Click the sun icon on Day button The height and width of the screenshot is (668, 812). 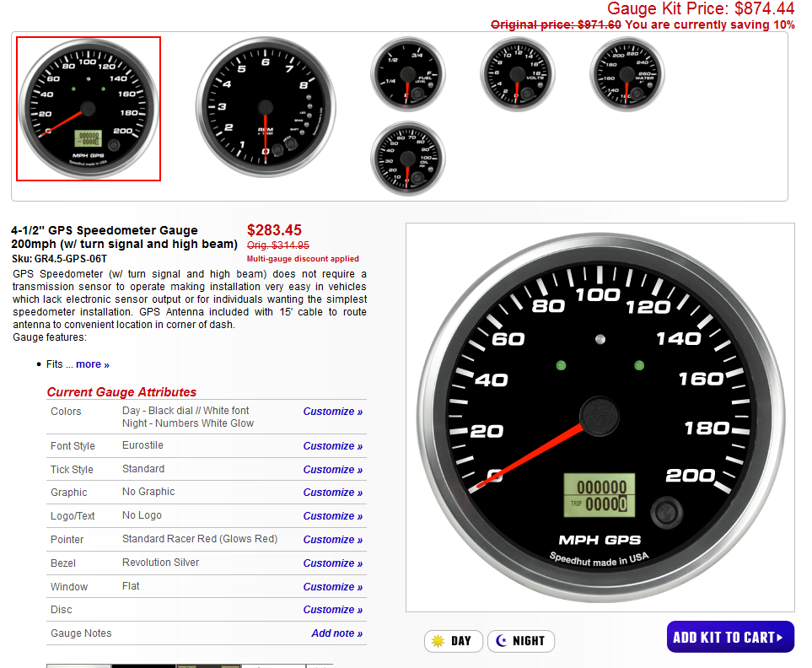[438, 641]
